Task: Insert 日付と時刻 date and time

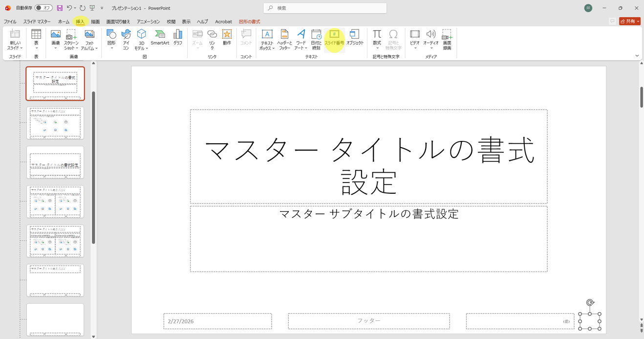Action: tap(316, 40)
